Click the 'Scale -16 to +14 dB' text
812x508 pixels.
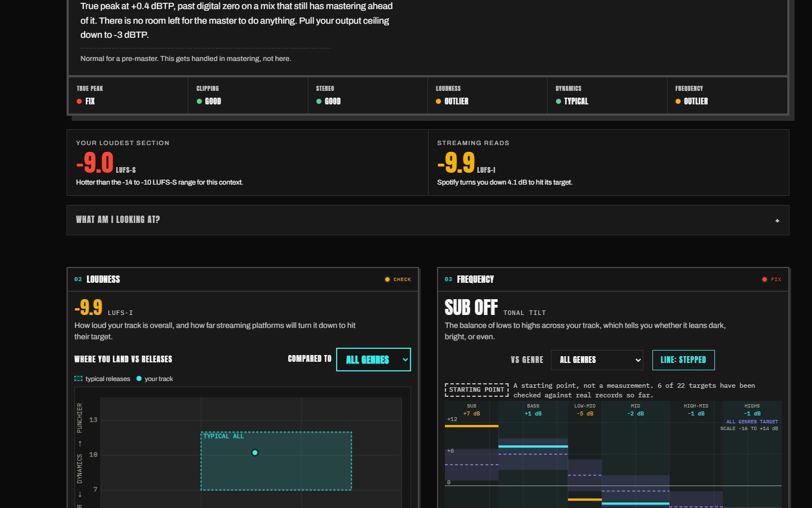pyautogui.click(x=749, y=428)
